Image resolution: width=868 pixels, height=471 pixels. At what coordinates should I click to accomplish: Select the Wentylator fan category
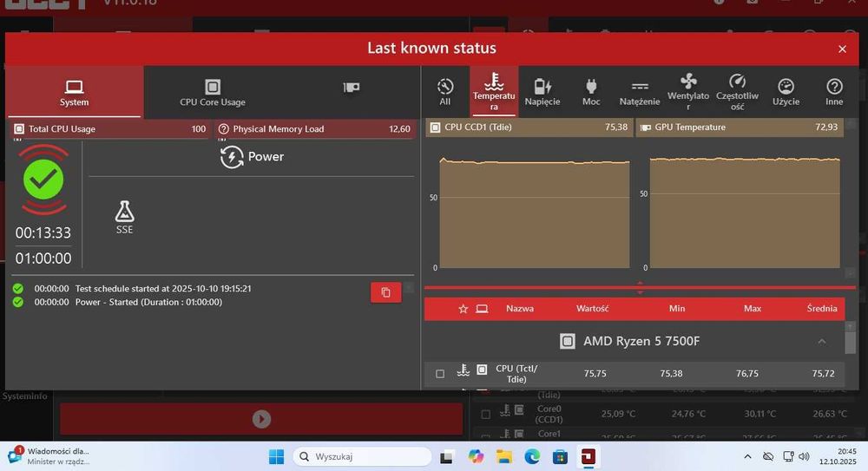coord(688,92)
